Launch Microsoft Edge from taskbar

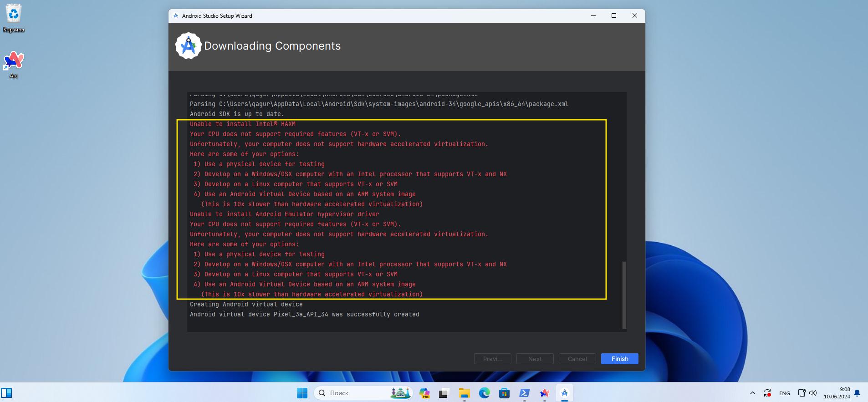484,393
